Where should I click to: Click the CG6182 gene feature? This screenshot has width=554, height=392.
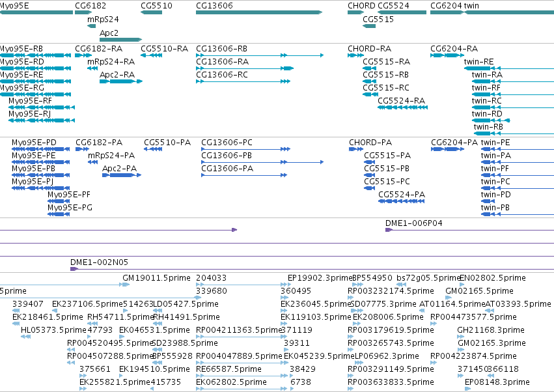point(83,12)
